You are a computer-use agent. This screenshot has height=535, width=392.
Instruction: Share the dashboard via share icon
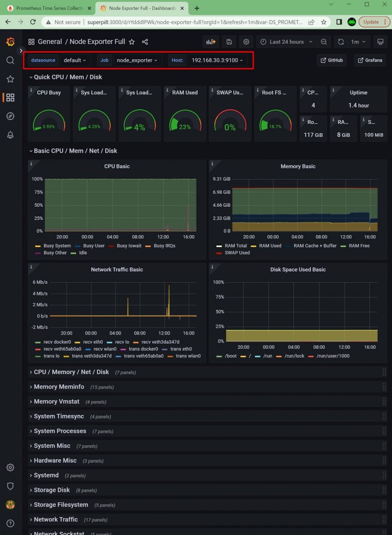click(x=145, y=42)
